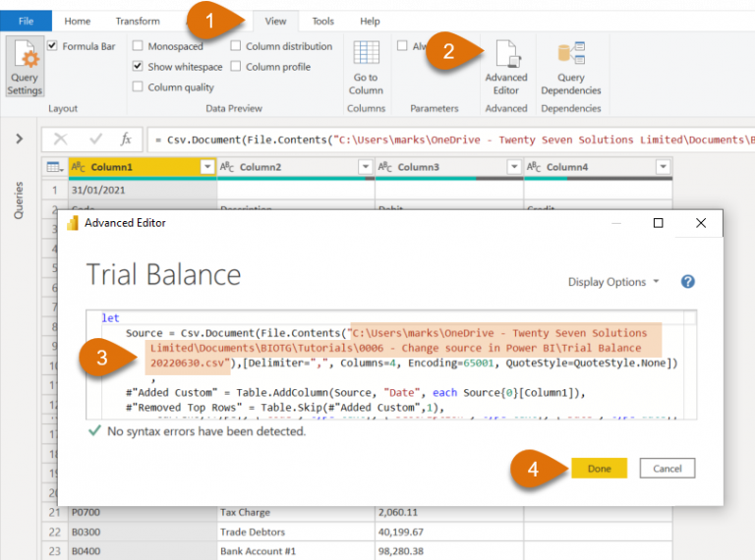
Task: Open Column1 filter dropdown arrow
Action: (x=206, y=168)
